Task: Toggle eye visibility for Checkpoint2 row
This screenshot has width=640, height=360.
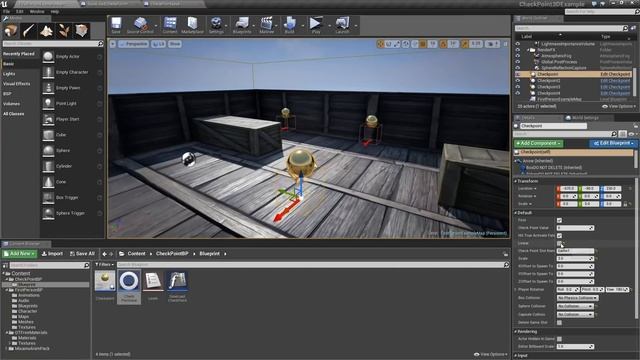Action: tap(518, 80)
